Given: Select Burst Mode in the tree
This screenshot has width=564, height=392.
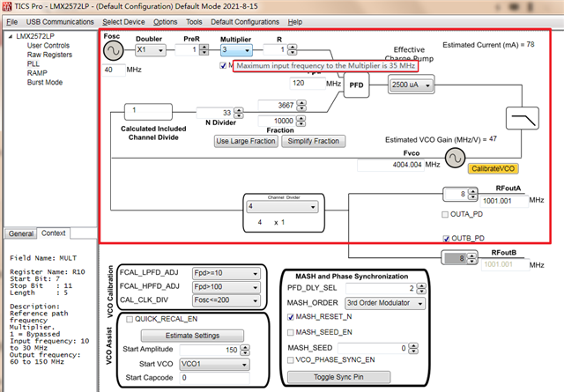Looking at the screenshot, I should 45,82.
